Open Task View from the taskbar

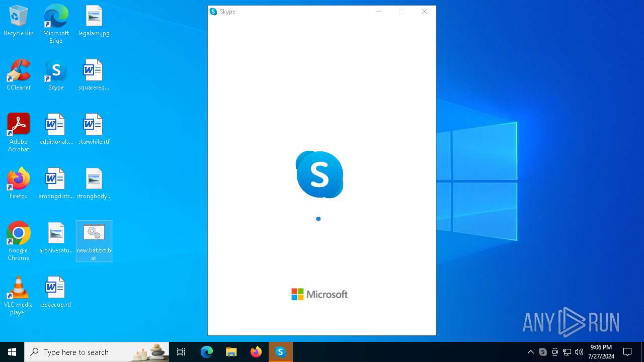181,352
